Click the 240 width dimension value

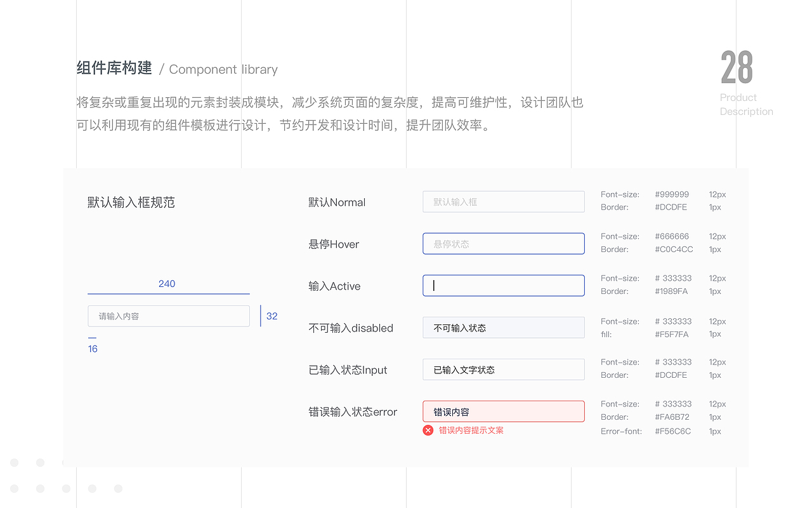click(167, 284)
